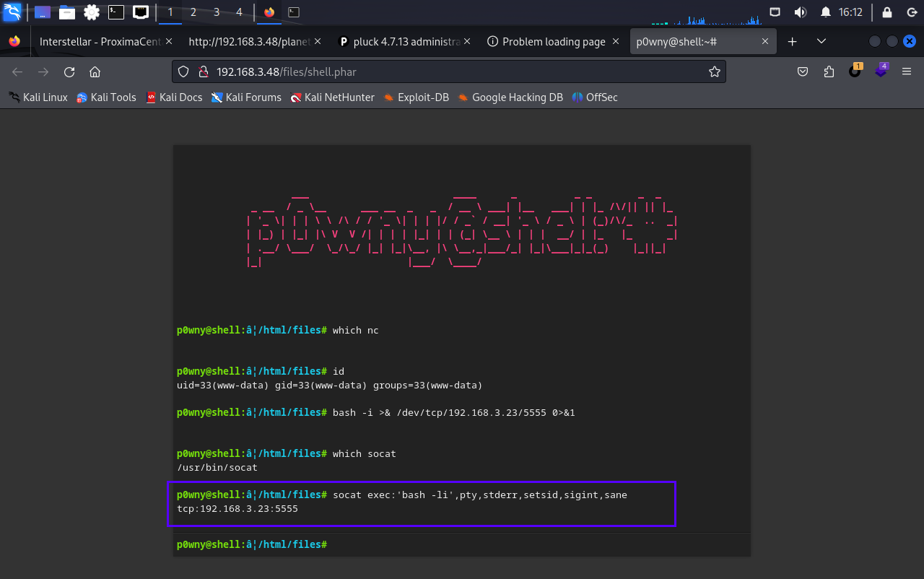Click the extension icon with badge 1
924x579 pixels.
point(855,71)
